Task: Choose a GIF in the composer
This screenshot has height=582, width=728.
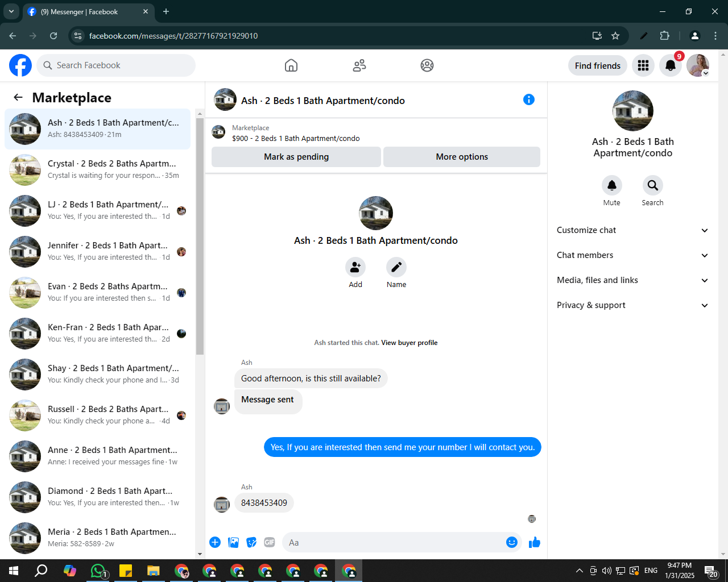Action: point(270,542)
